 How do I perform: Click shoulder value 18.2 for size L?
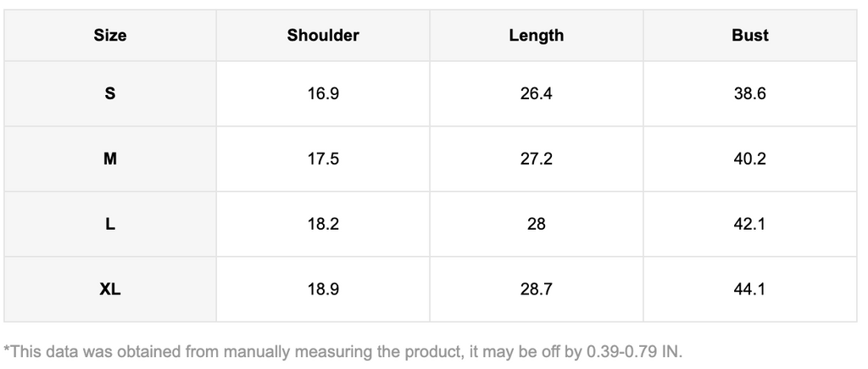pos(323,224)
